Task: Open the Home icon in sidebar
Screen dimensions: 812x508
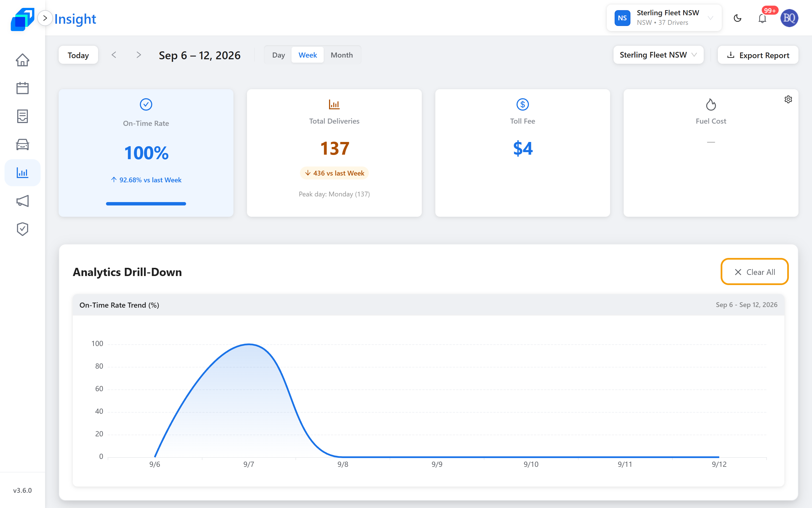Action: click(x=23, y=60)
